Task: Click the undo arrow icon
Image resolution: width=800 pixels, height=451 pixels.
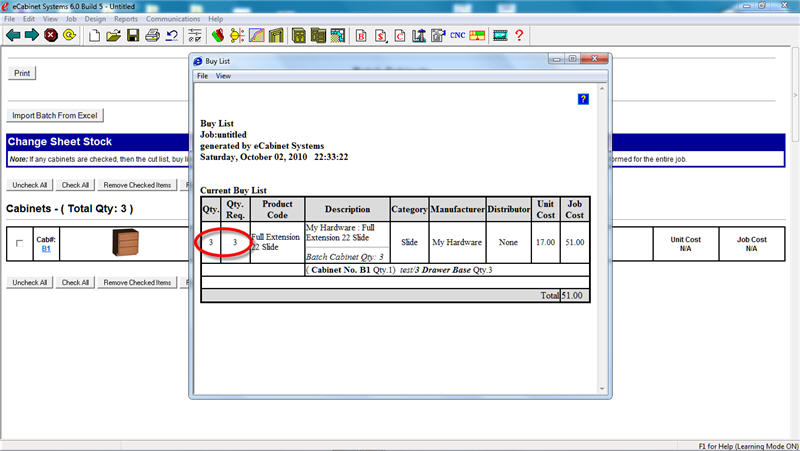Action: pos(172,35)
